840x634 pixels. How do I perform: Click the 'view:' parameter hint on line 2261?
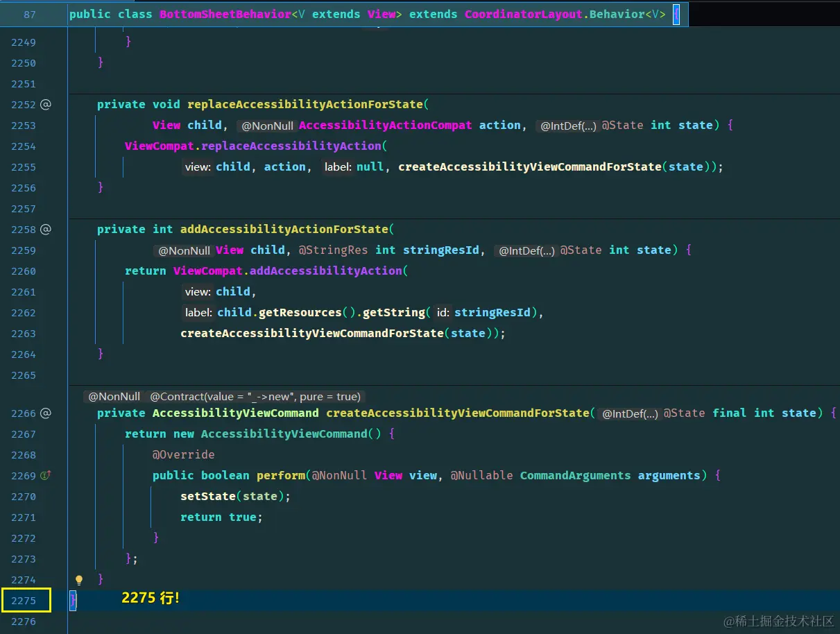coord(198,292)
